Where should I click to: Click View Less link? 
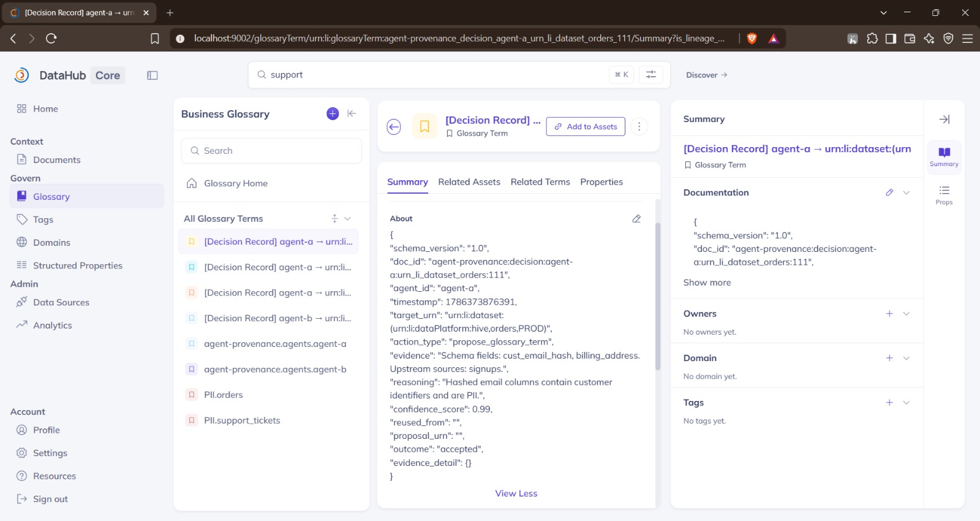[516, 493]
